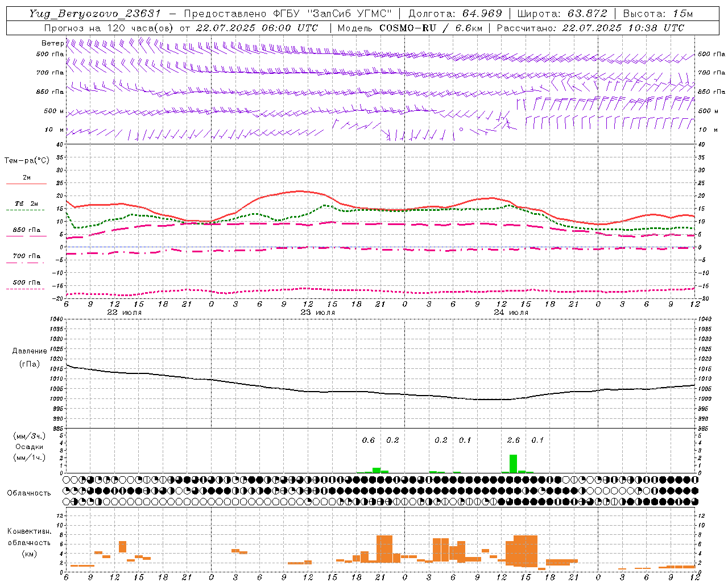This screenshot has width=728, height=582.
Task: Click the 22 июля date label
Action: [125, 313]
